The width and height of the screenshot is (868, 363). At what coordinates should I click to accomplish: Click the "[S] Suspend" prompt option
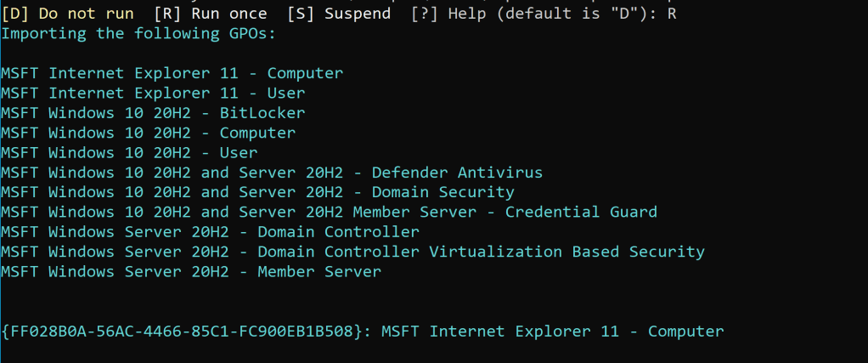click(339, 14)
